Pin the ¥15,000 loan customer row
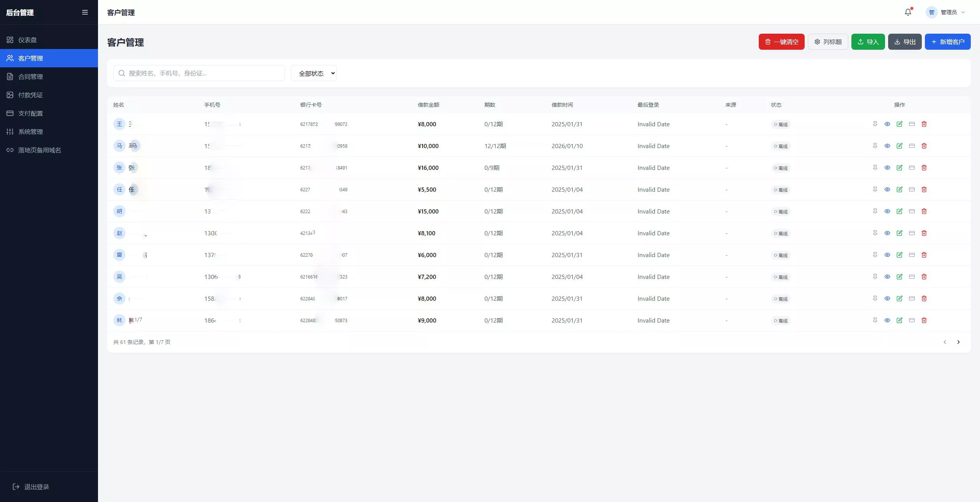Viewport: 980px width, 502px height. click(875, 211)
